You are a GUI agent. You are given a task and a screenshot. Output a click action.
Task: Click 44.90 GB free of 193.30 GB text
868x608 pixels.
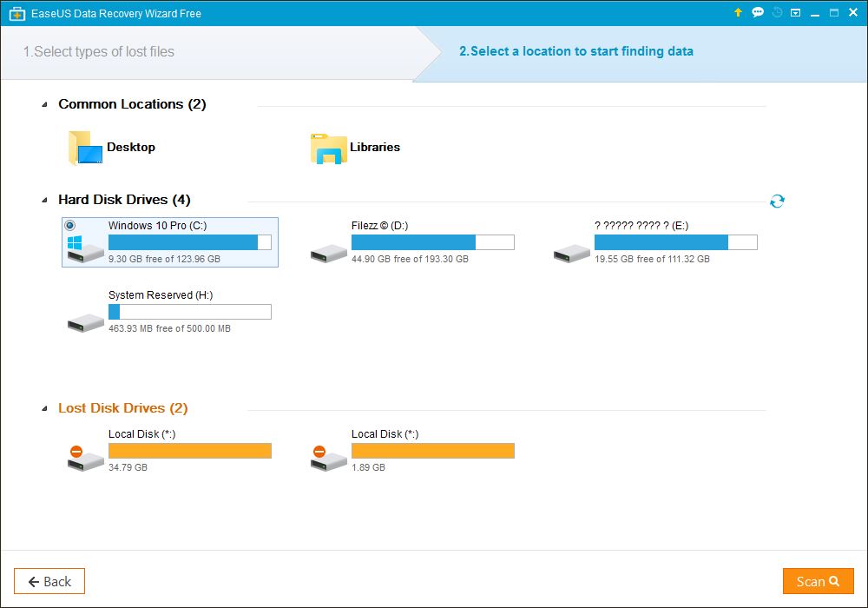click(411, 259)
